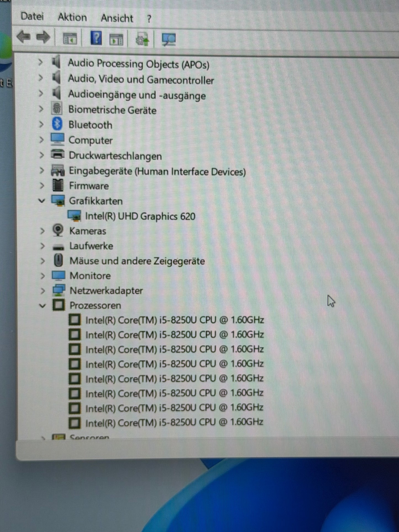Click the Audio, Video und Gamecontroller speaker icon
Screen dimensions: 399x532
point(56,78)
